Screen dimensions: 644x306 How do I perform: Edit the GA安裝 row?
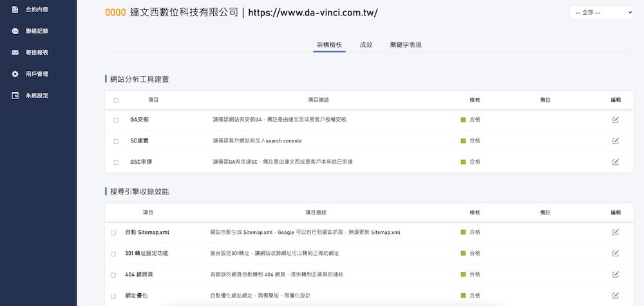615,120
